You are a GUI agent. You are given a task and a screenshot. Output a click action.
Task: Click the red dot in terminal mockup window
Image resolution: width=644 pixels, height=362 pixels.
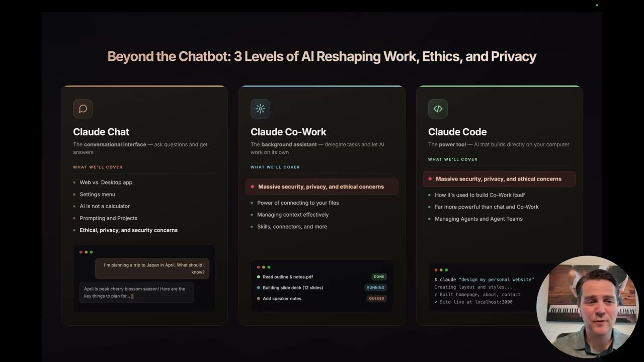pyautogui.click(x=436, y=270)
